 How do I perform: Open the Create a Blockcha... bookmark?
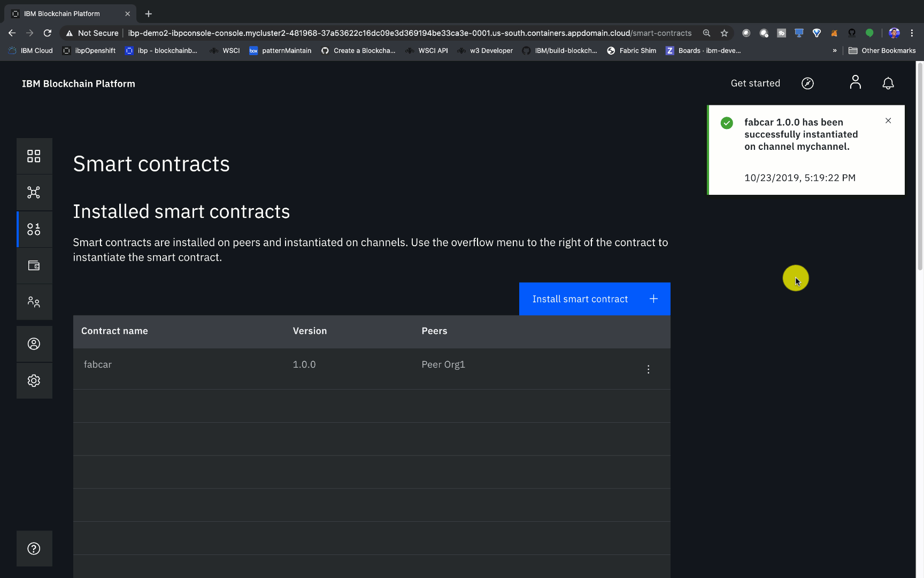pos(358,51)
